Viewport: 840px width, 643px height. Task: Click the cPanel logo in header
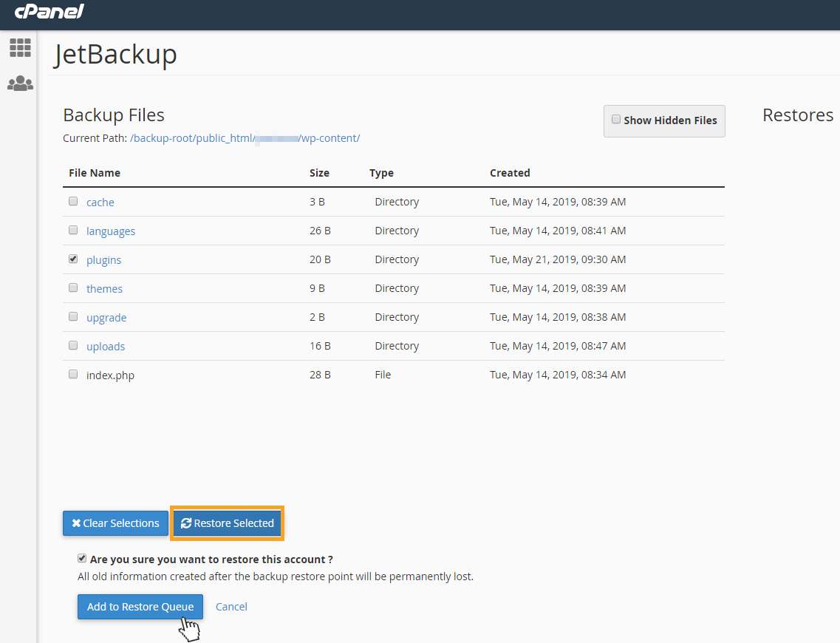point(49,11)
